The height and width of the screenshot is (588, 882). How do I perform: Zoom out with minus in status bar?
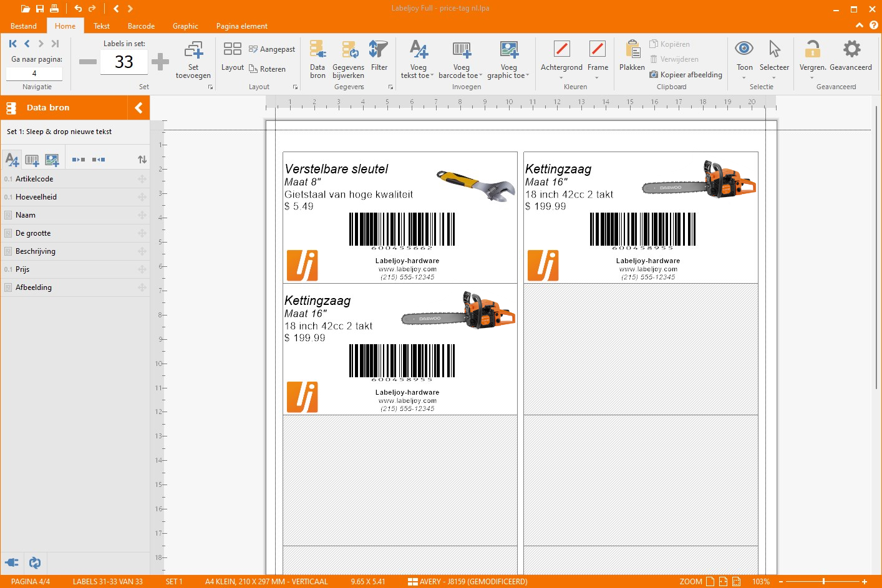coord(781,581)
